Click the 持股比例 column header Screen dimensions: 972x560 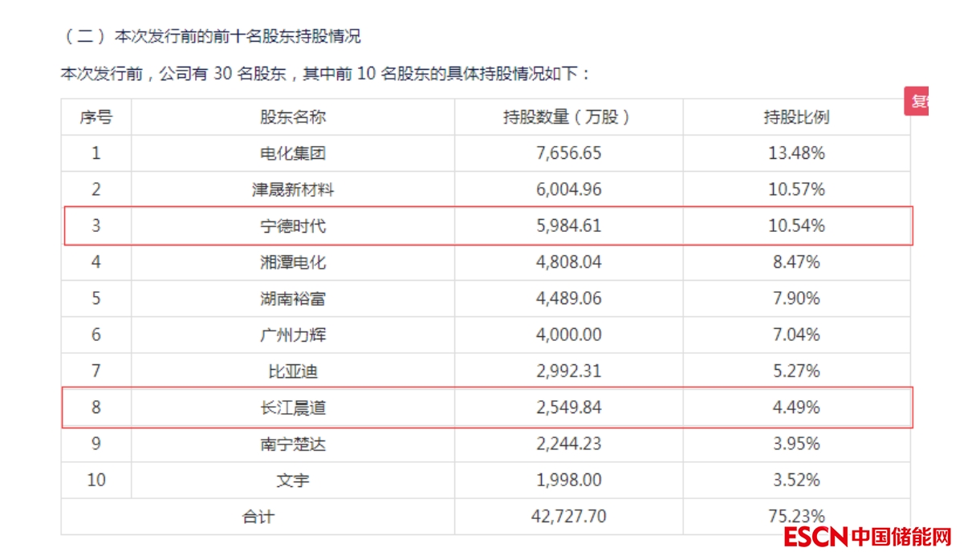click(x=796, y=117)
